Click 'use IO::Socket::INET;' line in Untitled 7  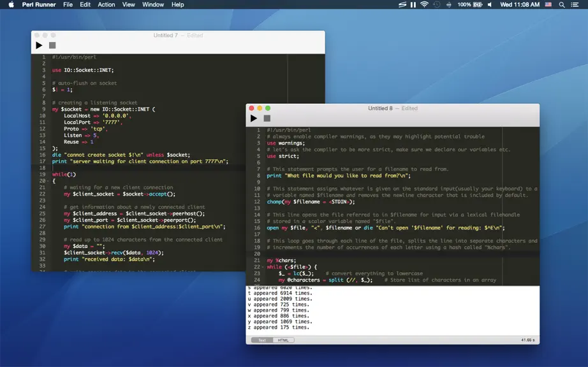[x=83, y=70]
